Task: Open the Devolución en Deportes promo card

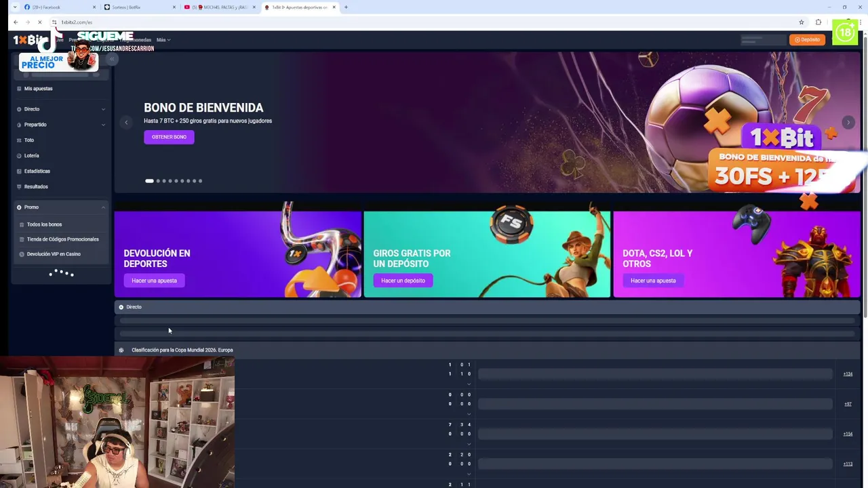Action: [237, 254]
